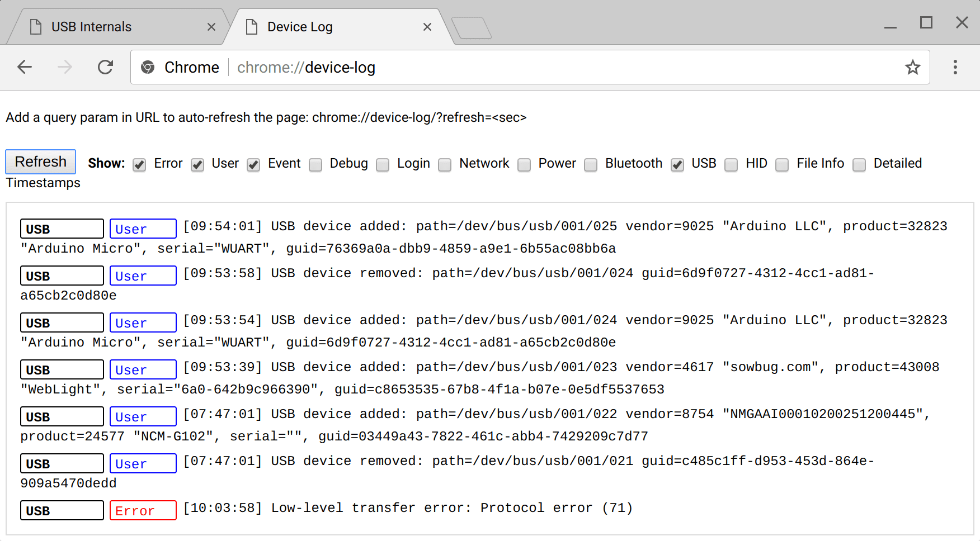Enable the Bluetooth log filter
This screenshot has width=980, height=541.
coord(591,165)
